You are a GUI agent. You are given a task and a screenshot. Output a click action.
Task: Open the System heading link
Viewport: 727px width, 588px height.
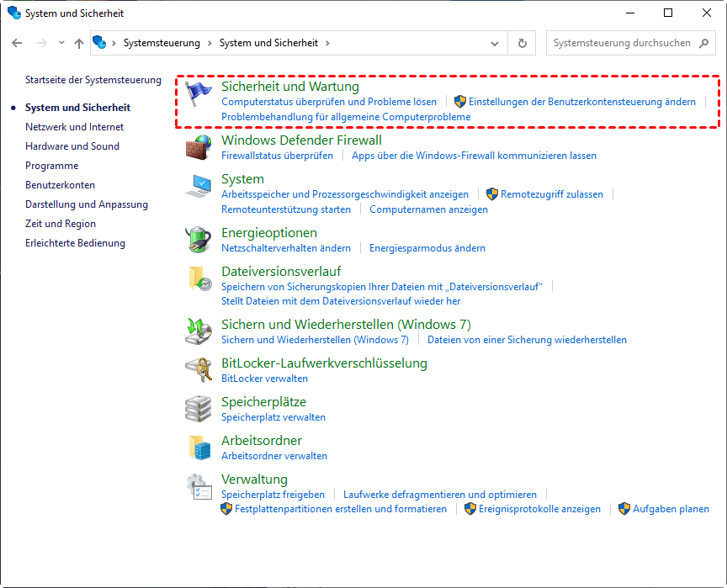pyautogui.click(x=242, y=179)
